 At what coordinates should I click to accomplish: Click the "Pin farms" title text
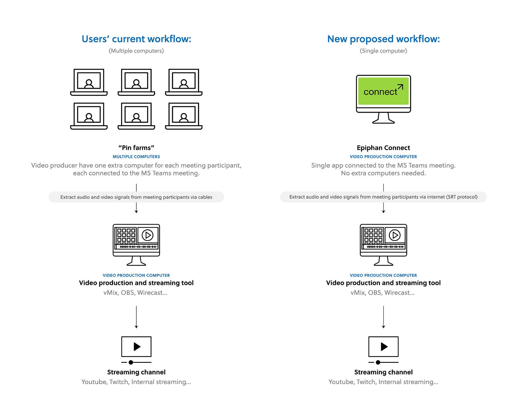(136, 148)
